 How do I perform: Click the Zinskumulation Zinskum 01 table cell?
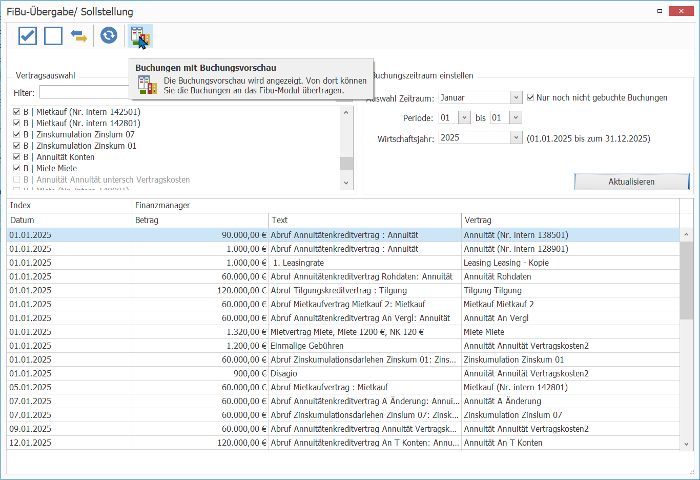571,359
